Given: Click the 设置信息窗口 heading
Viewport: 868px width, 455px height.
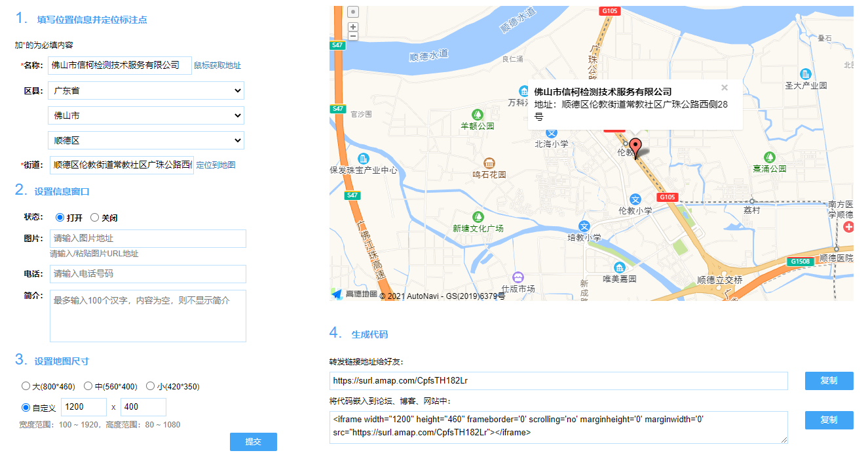Looking at the screenshot, I should pos(62,191).
